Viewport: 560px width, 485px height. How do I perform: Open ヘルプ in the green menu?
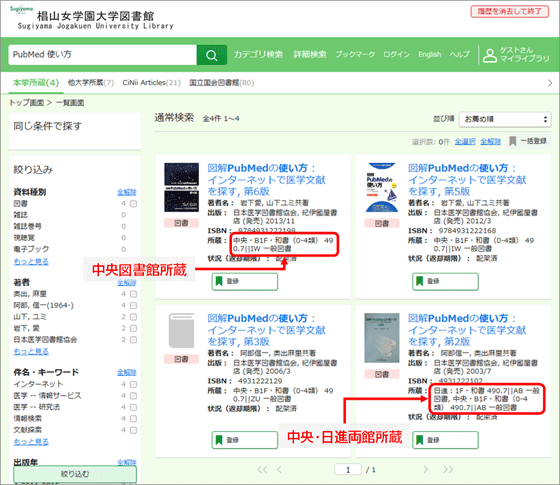[459, 54]
